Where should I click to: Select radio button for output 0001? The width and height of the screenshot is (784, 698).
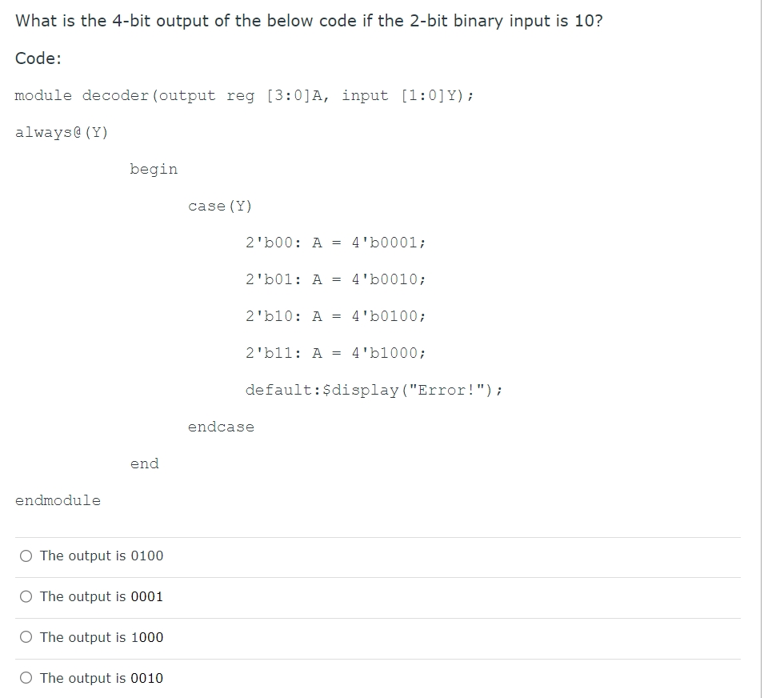point(25,596)
